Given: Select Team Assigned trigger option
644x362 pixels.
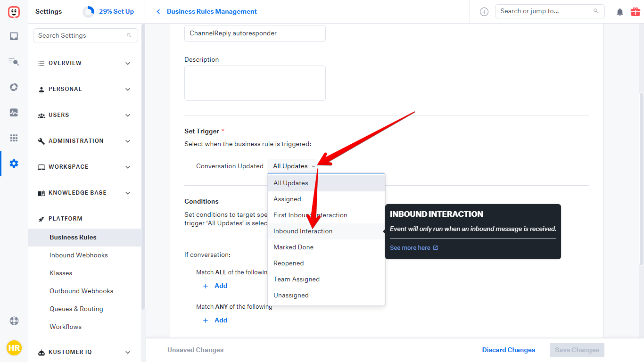Looking at the screenshot, I should (326, 279).
